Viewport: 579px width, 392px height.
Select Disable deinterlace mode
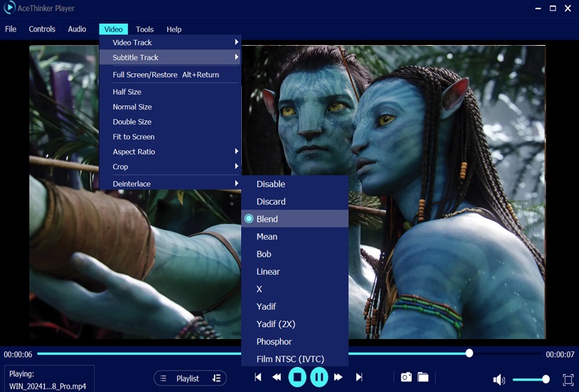(295, 184)
